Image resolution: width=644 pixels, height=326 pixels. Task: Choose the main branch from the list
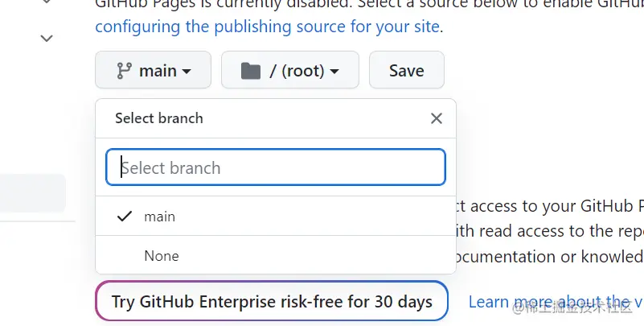point(276,216)
